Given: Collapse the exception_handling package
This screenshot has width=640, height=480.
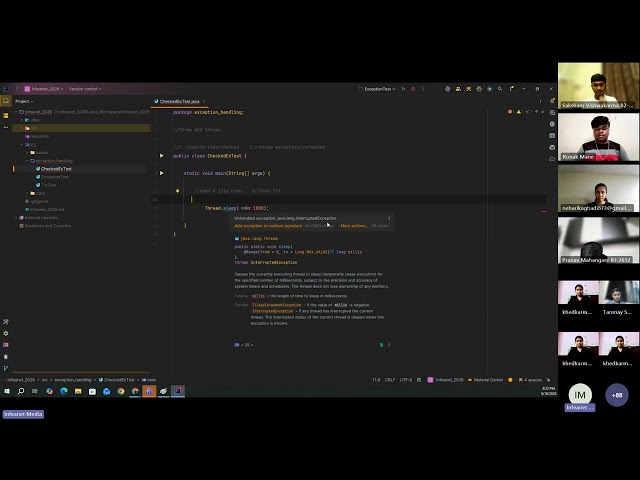Looking at the screenshot, I should pos(27,161).
